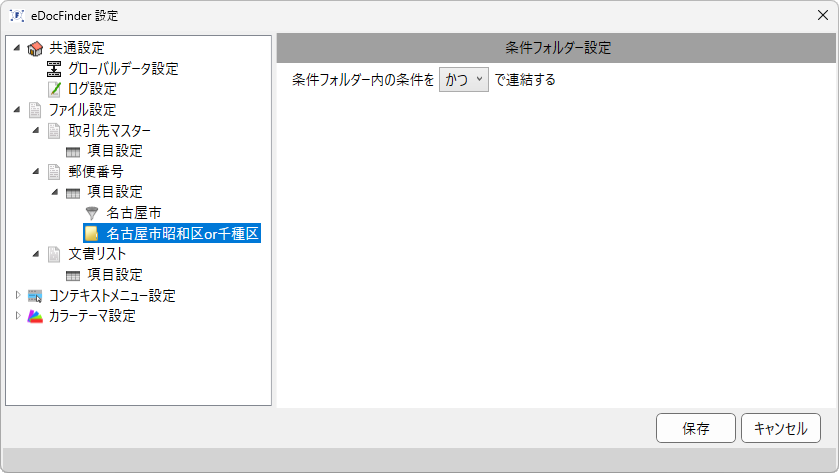Click the 文書リスト file icon
Viewport: 839px width, 473px height.
coord(54,254)
